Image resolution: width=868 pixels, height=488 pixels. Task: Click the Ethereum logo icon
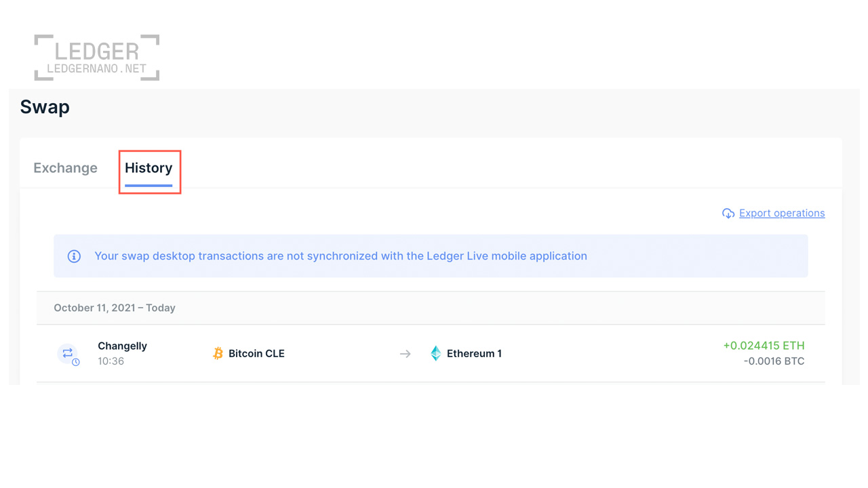(435, 353)
